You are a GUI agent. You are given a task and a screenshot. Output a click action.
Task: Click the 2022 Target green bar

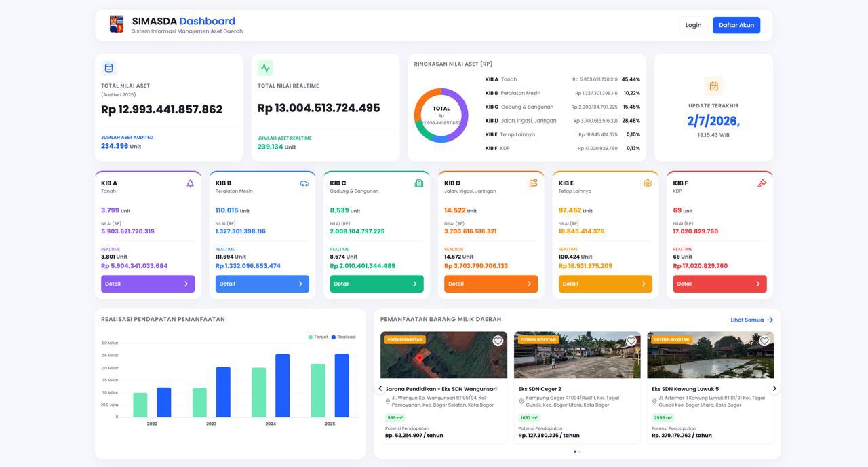[140, 405]
